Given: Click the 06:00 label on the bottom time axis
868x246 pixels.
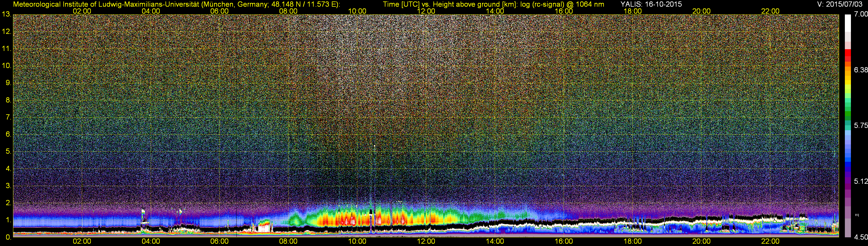Looking at the screenshot, I should [219, 241].
